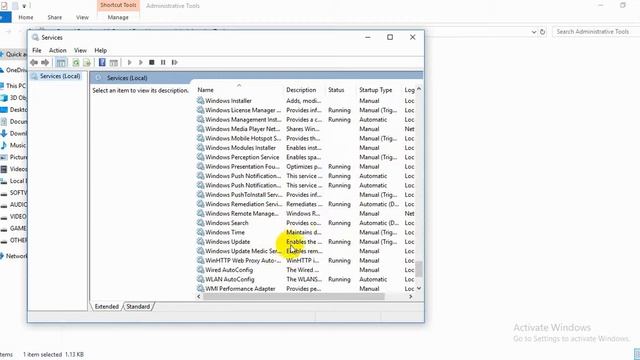
Task: Toggle the Show/Hide Action Pane icon
Action: (113, 62)
